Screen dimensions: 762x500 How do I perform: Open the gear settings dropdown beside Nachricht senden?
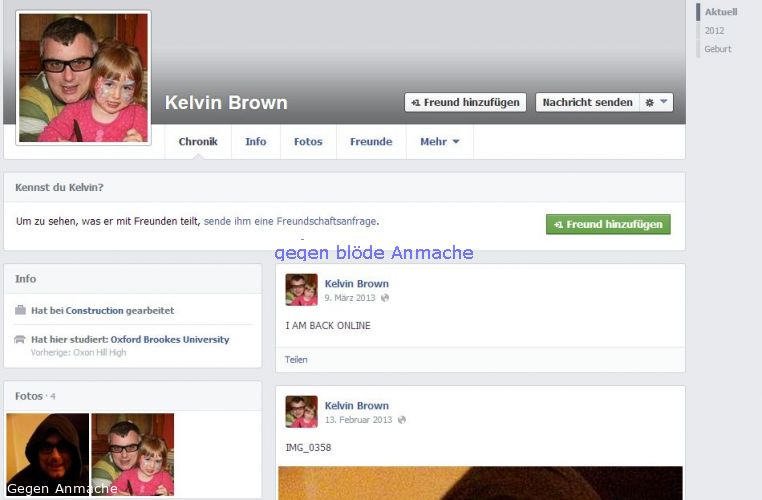[657, 102]
